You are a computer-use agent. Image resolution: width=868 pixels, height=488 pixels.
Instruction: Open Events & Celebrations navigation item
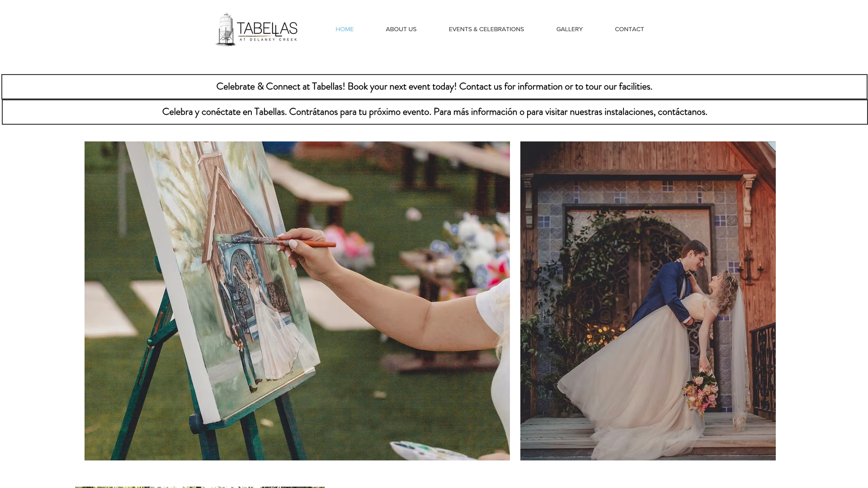(x=486, y=29)
